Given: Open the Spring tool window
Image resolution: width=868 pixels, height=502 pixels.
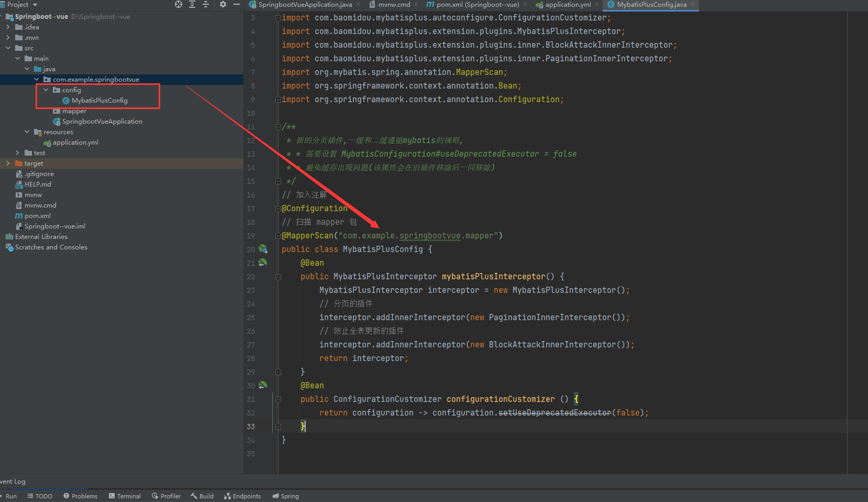Looking at the screenshot, I should point(286,496).
